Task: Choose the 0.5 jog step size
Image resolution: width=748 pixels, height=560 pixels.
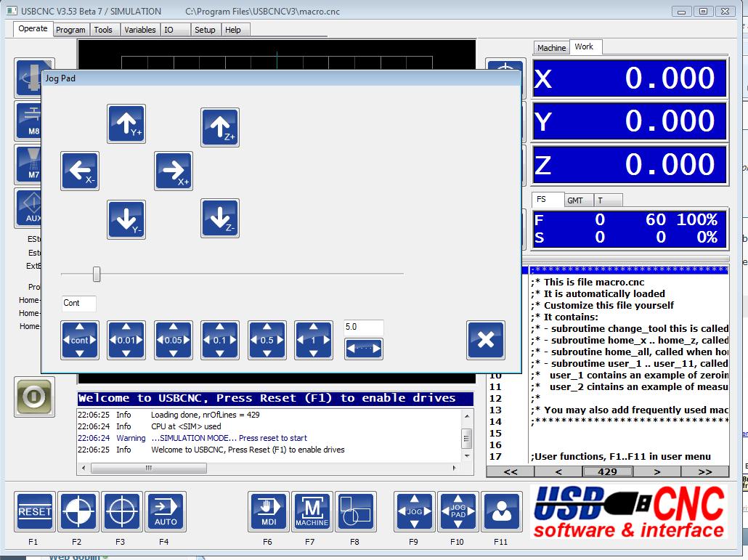Action: pos(267,340)
